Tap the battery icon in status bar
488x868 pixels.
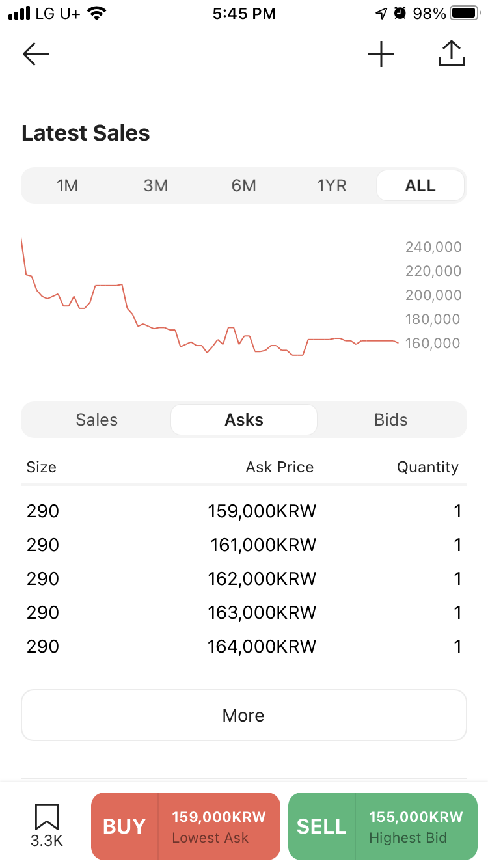coord(465,13)
